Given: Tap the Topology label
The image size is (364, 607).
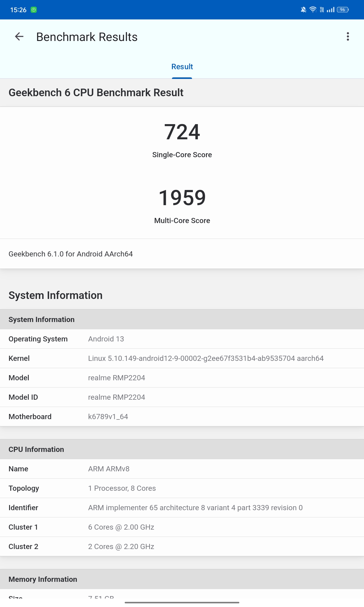Looking at the screenshot, I should pos(24,488).
